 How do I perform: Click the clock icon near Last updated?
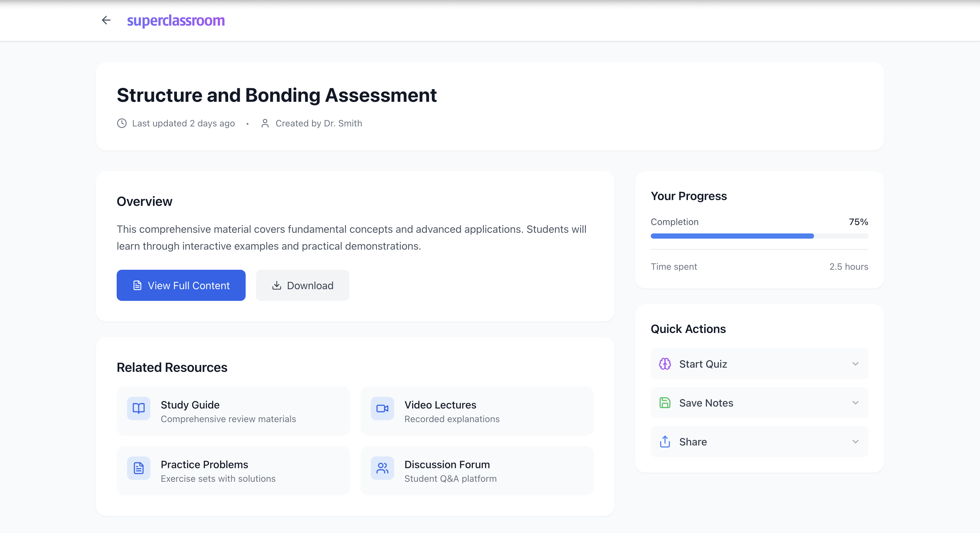pyautogui.click(x=122, y=123)
